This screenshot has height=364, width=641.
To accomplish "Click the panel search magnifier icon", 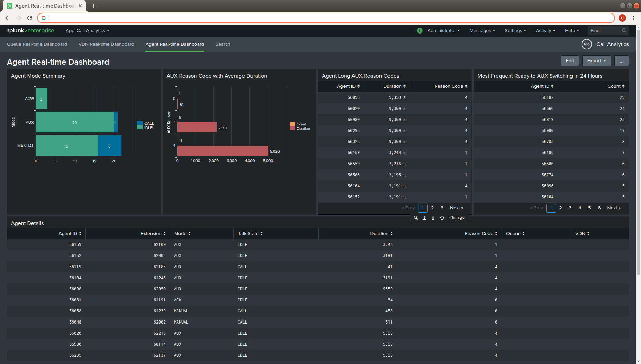I will point(416,218).
